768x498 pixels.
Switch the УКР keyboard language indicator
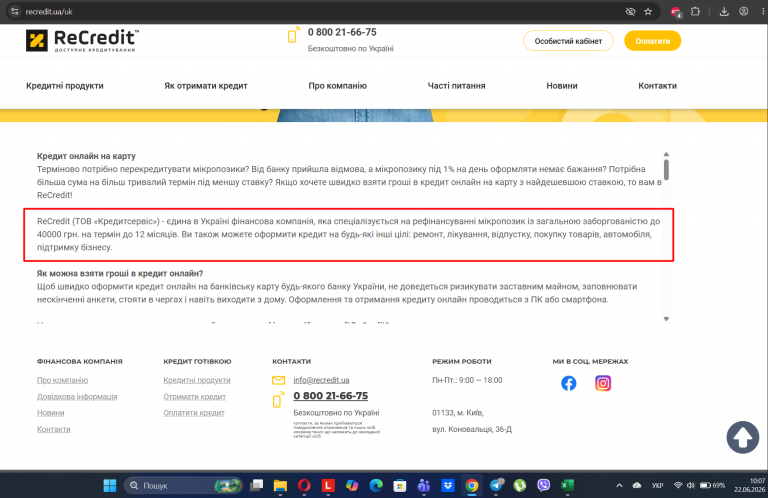click(657, 485)
